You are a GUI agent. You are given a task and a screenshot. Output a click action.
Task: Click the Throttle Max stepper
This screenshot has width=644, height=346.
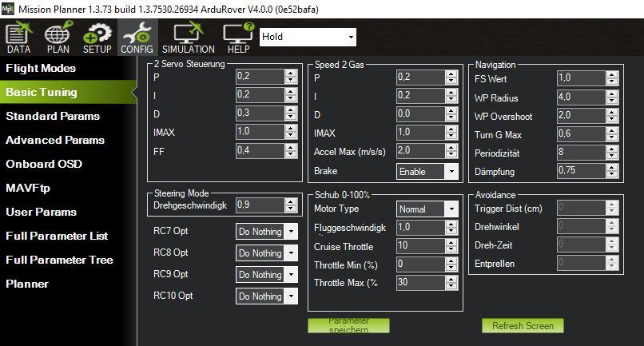[x=451, y=283]
